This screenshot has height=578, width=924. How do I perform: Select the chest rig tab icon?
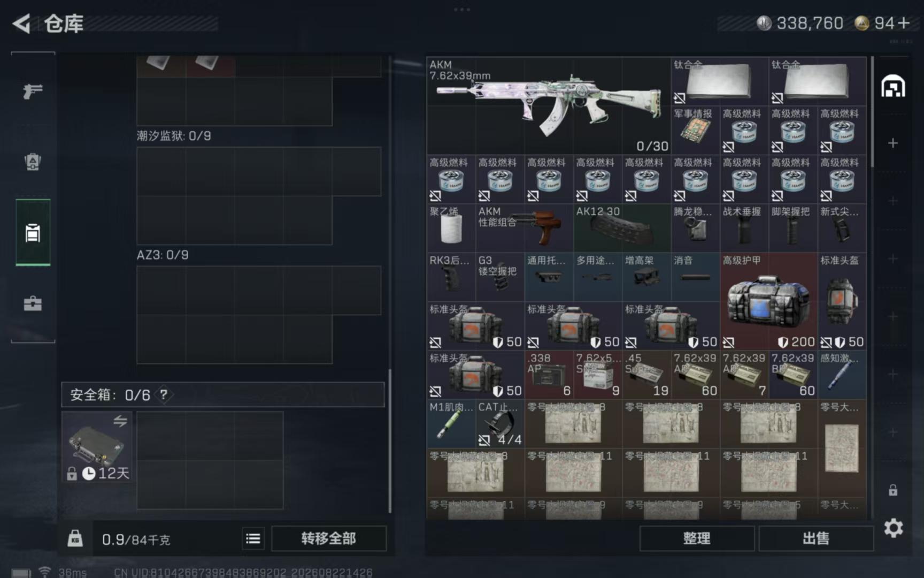pyautogui.click(x=33, y=233)
